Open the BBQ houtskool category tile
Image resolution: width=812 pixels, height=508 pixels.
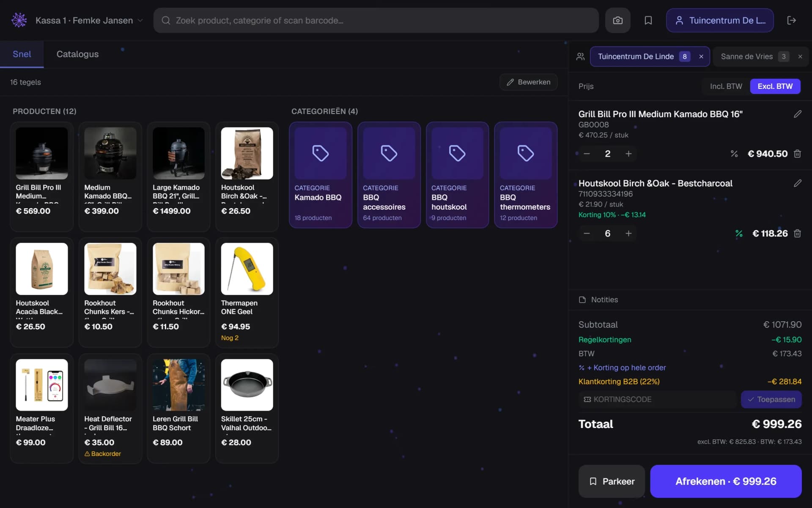(458, 175)
